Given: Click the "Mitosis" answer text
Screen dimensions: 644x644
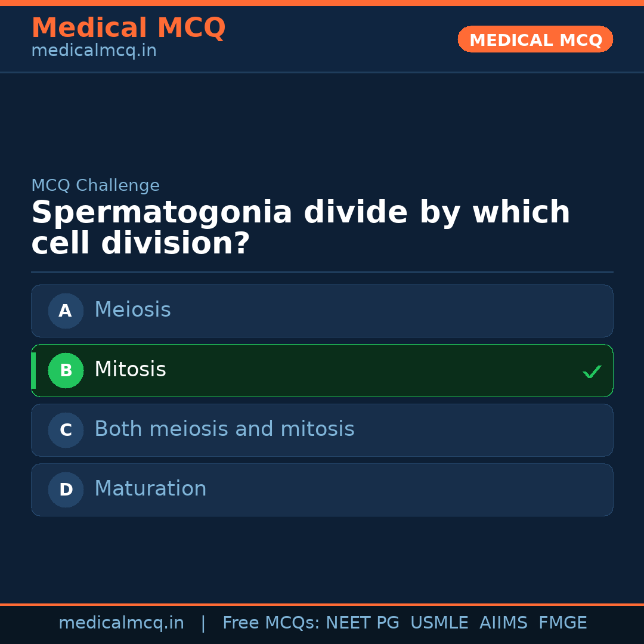Looking at the screenshot, I should click(130, 370).
